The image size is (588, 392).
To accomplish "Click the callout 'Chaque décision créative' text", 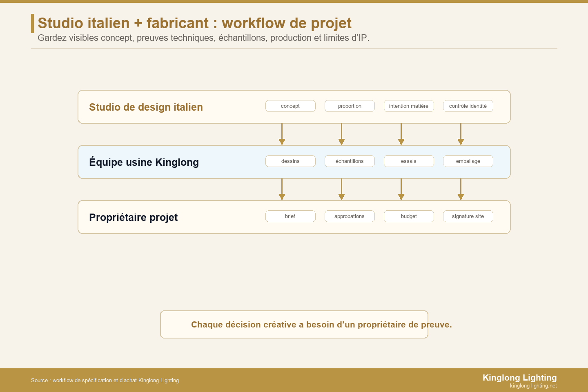I will (x=321, y=325).
